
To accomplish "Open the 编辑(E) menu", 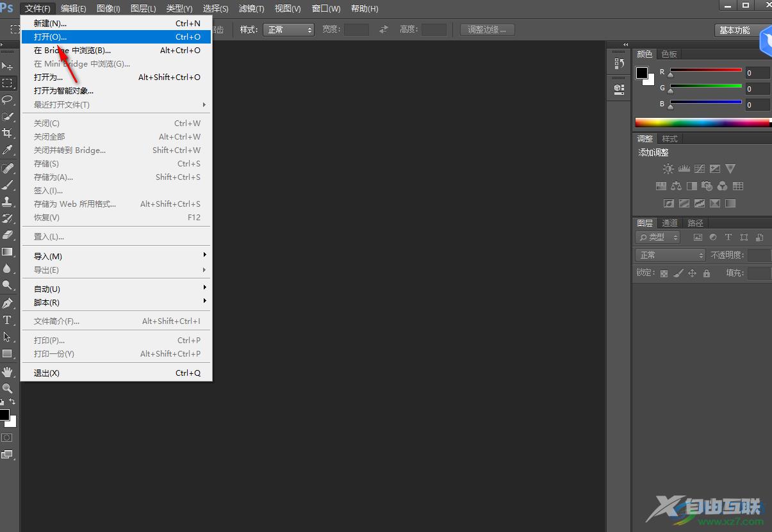I will click(x=74, y=8).
